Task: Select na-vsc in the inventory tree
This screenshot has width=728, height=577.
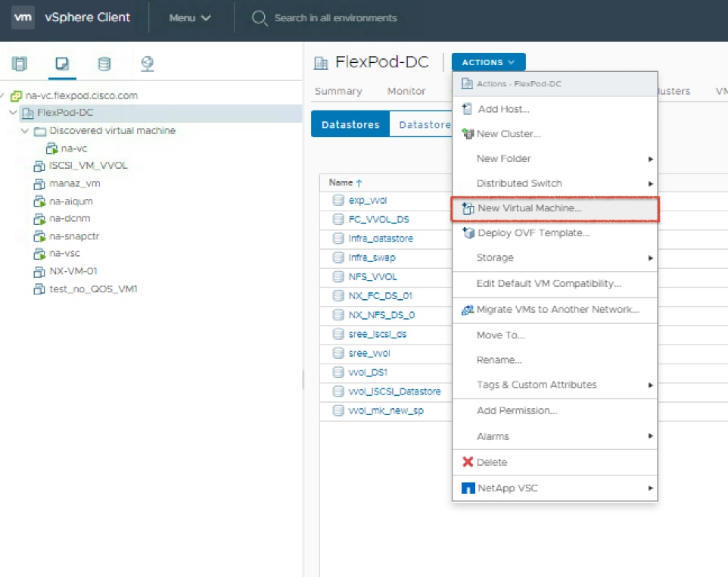Action: (x=64, y=254)
